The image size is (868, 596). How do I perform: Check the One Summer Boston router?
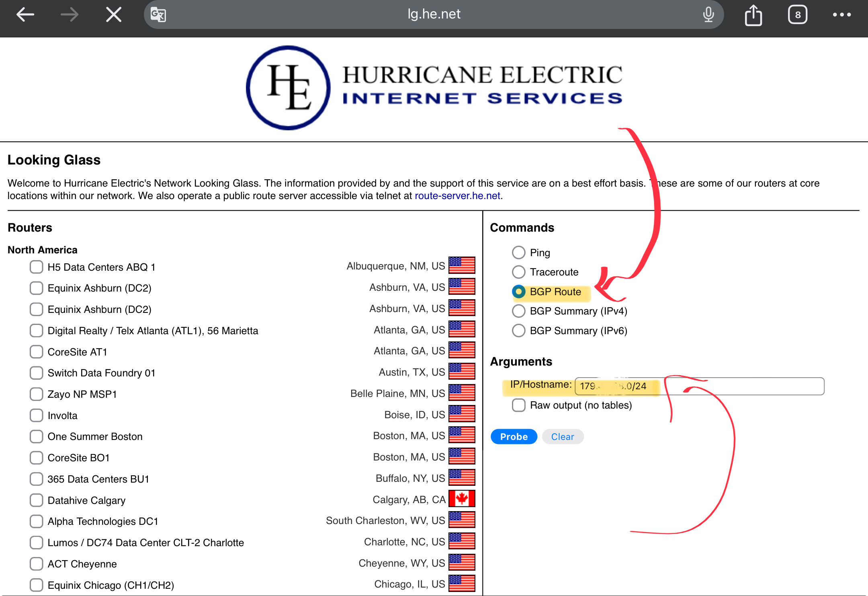[x=37, y=436]
